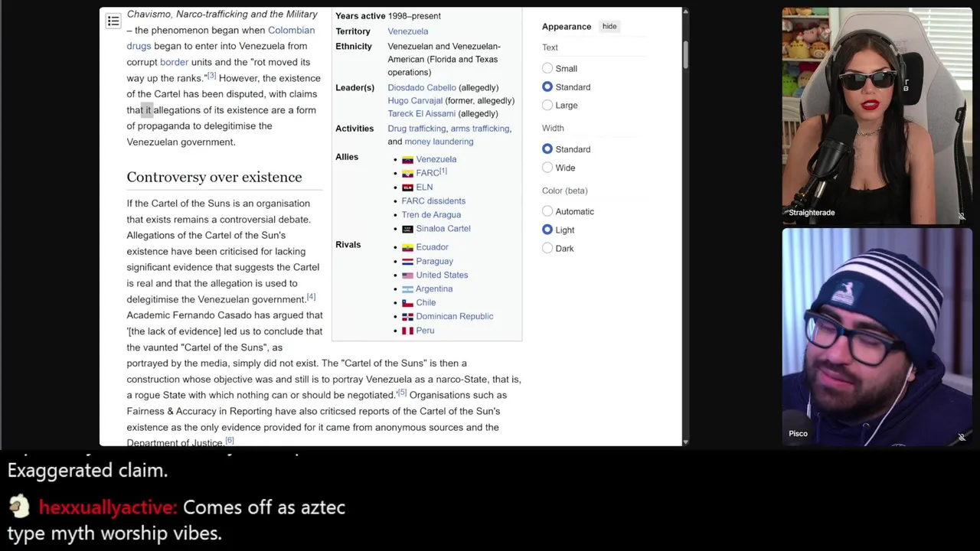980x551 pixels.
Task: Click scrollbar up arrow at top
Action: coord(685,11)
